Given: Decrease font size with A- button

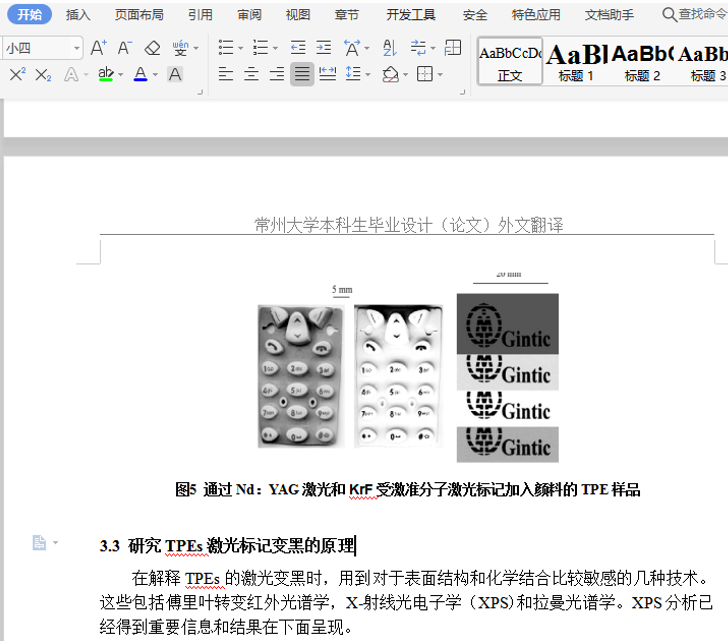Looking at the screenshot, I should [124, 48].
